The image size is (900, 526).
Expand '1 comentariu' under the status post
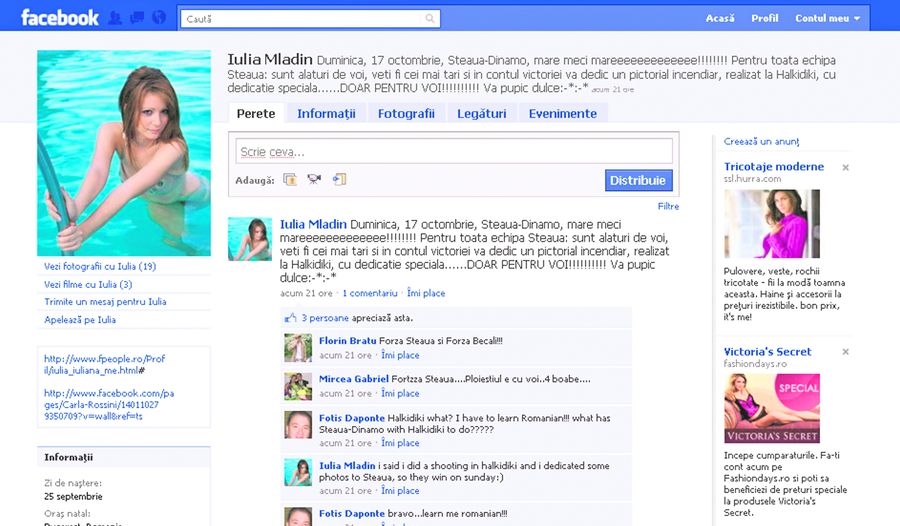369,294
